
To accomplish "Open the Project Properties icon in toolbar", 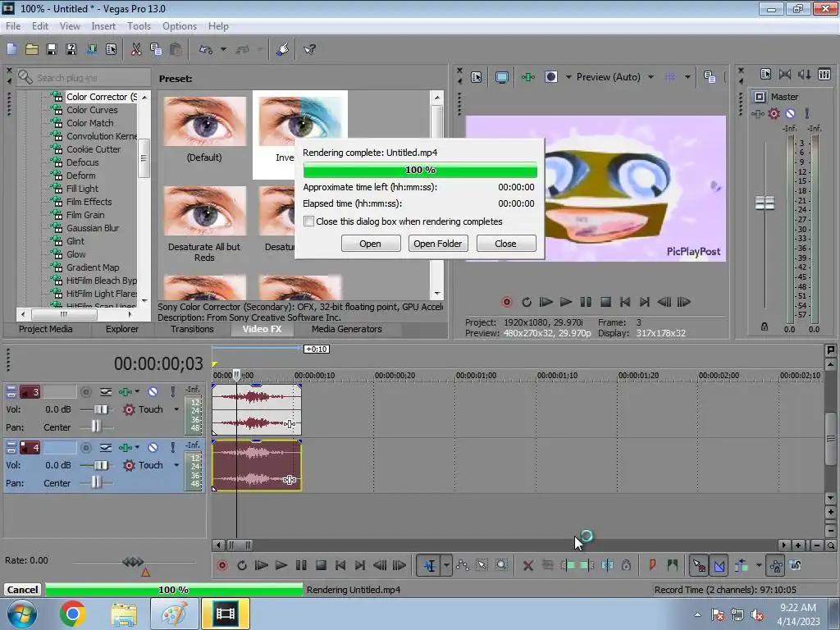I will coord(111,49).
